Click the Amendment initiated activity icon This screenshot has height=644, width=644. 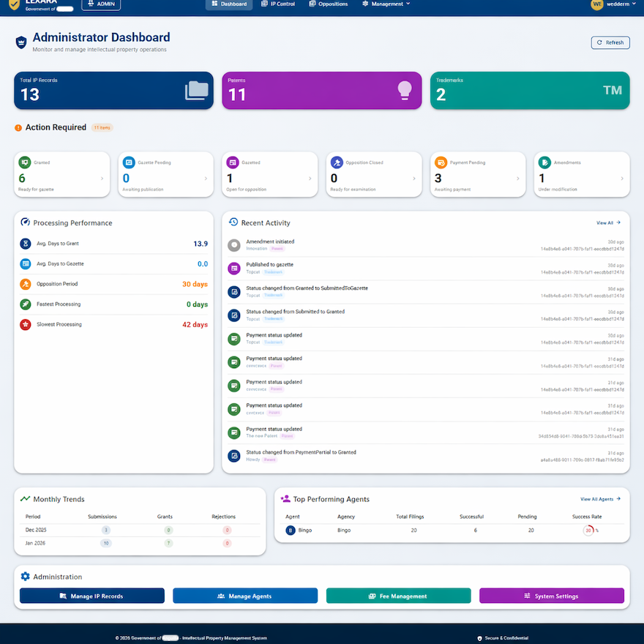click(x=234, y=245)
